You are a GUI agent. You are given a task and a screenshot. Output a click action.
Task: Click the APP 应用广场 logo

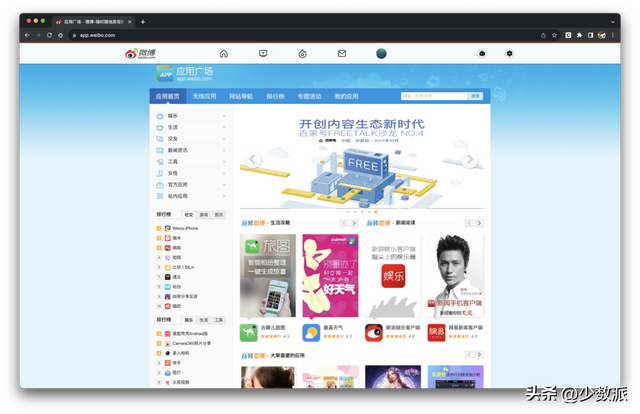[x=185, y=74]
